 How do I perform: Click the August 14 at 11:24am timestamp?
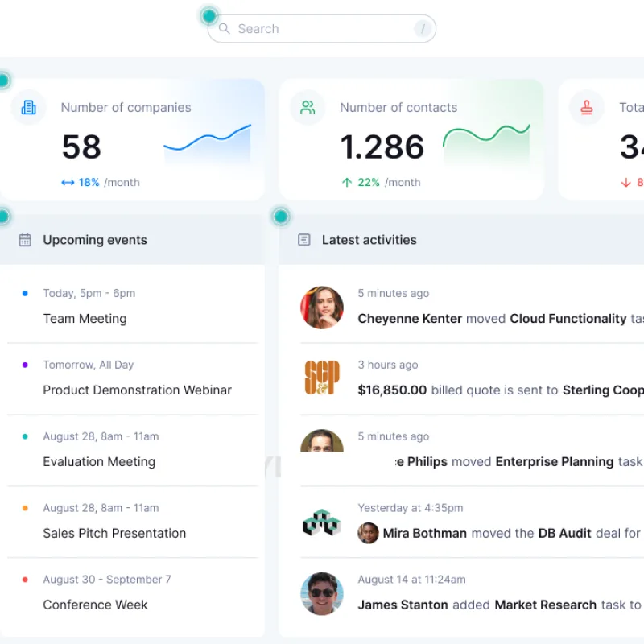click(411, 579)
